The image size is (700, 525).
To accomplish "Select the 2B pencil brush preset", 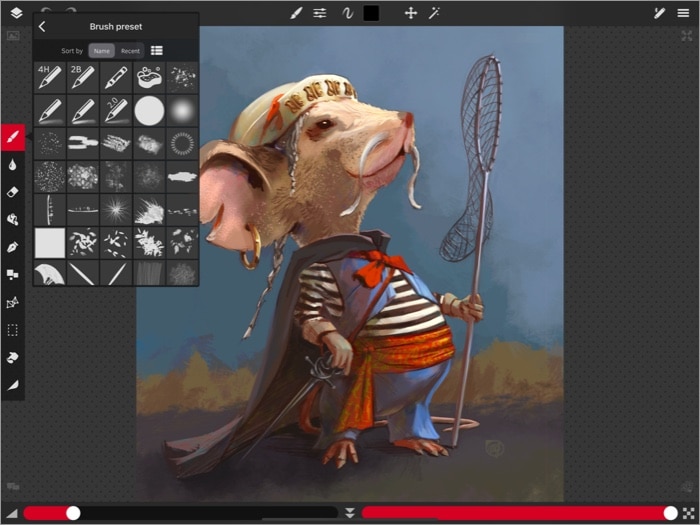I will point(83,77).
